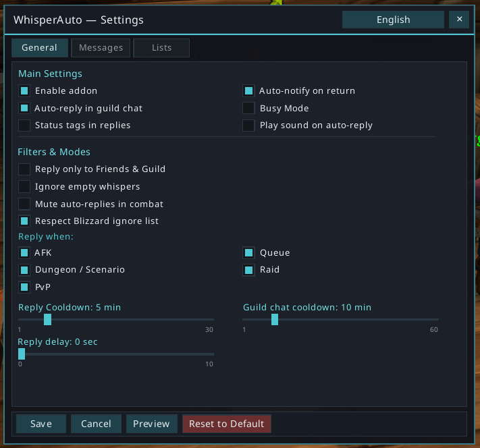Enable Status tags in replies
Screen dimensions: 480x448
[x=24, y=125]
